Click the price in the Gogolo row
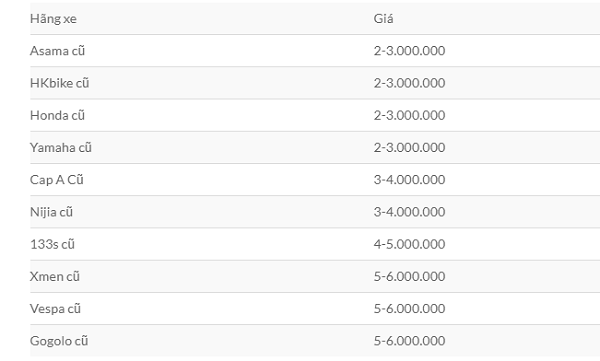The width and height of the screenshot is (600, 361). pyautogui.click(x=409, y=341)
